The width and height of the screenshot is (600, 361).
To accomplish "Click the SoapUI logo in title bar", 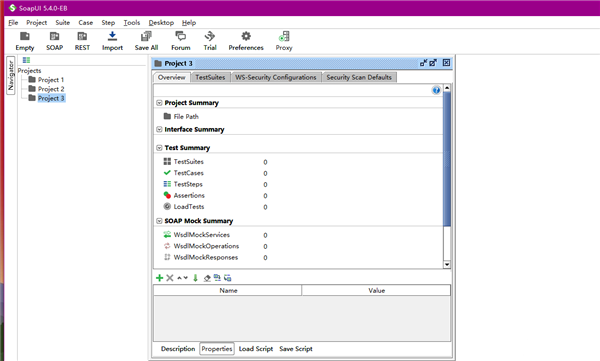I will pyautogui.click(x=12, y=8).
